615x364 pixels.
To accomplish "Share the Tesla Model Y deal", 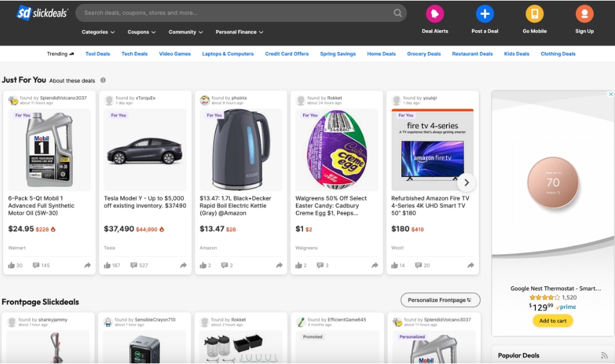I will pos(183,265).
